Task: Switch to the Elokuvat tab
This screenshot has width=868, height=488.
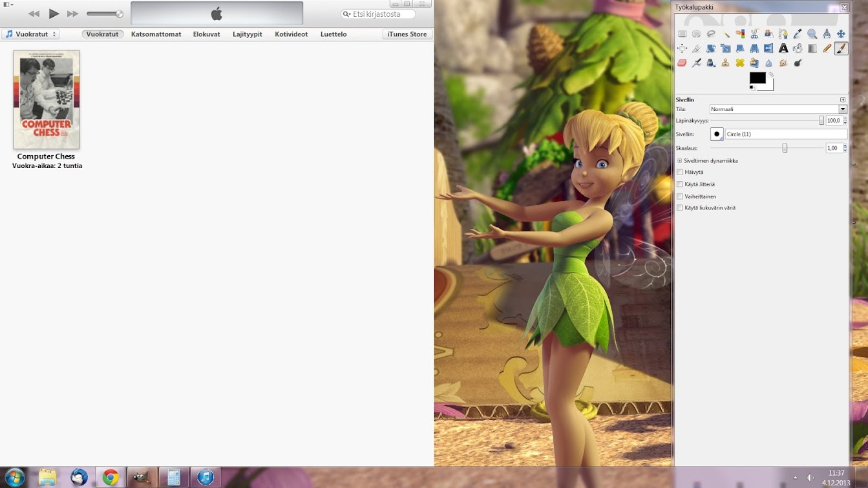Action: (x=206, y=34)
